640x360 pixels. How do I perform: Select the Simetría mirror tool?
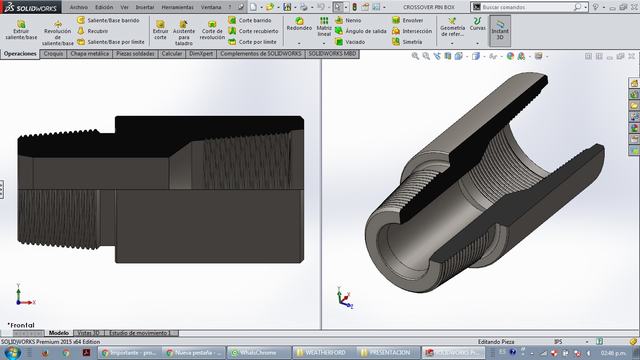(x=407, y=42)
